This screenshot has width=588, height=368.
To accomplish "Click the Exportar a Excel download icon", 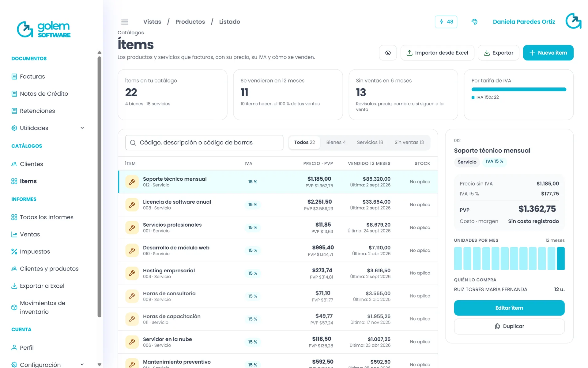I will (14, 286).
